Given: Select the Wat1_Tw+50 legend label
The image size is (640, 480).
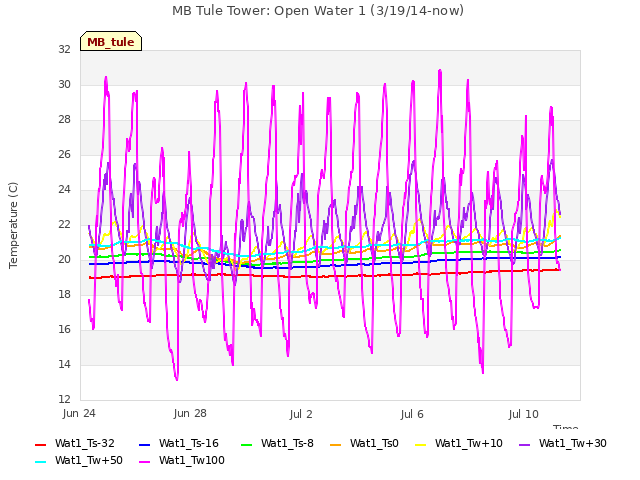Looking at the screenshot, I should coord(89,461).
